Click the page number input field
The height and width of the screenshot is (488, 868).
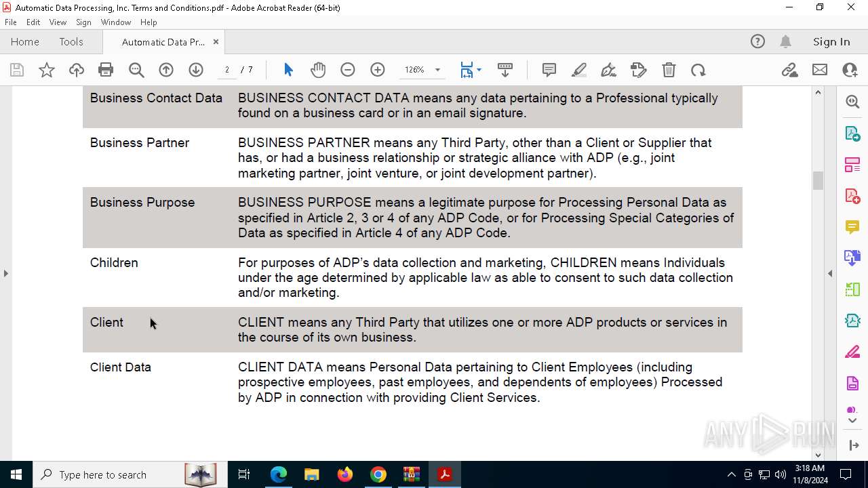point(227,70)
